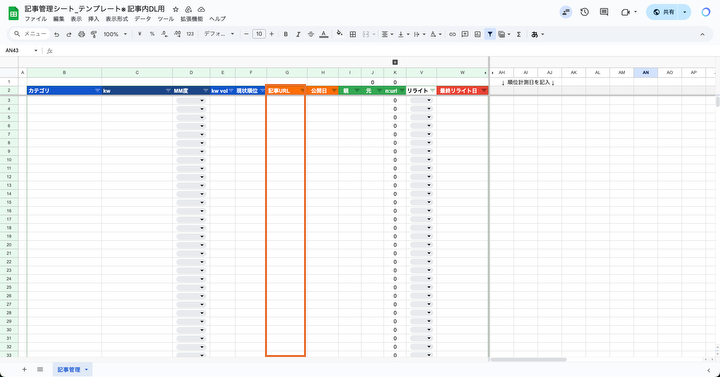This screenshot has width=720, height=377.
Task: Format as currency (¥)
Action: click(x=140, y=34)
